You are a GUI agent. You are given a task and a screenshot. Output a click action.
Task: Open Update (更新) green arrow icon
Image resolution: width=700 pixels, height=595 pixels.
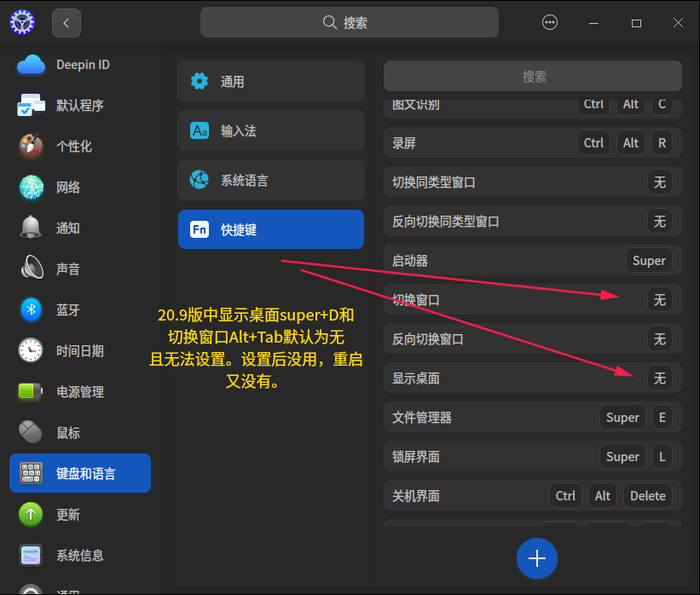pos(31,514)
